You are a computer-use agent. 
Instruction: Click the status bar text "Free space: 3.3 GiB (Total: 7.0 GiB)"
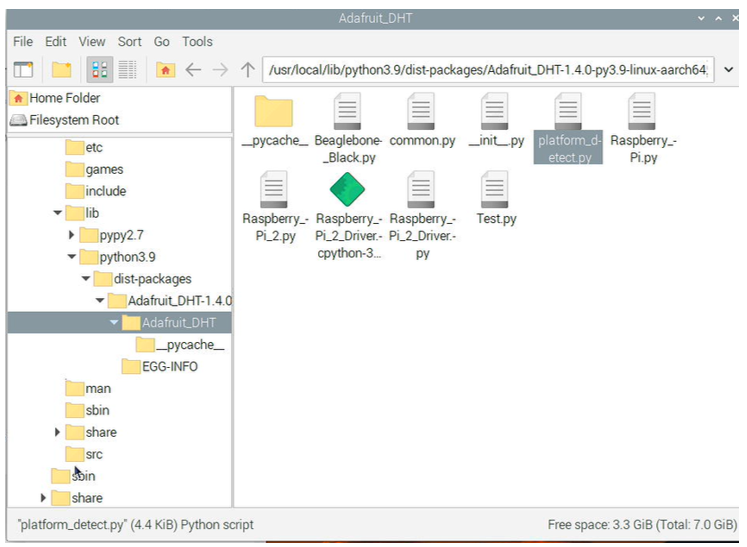642,525
